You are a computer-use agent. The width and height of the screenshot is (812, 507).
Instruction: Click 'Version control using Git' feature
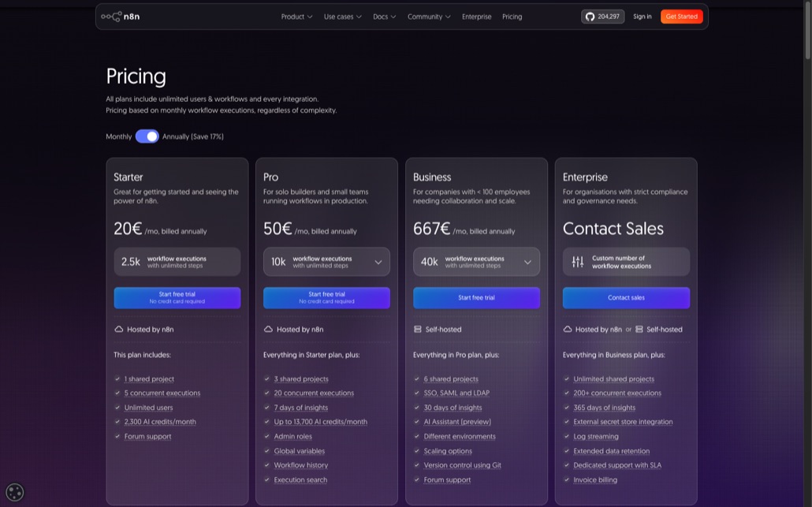463,465
